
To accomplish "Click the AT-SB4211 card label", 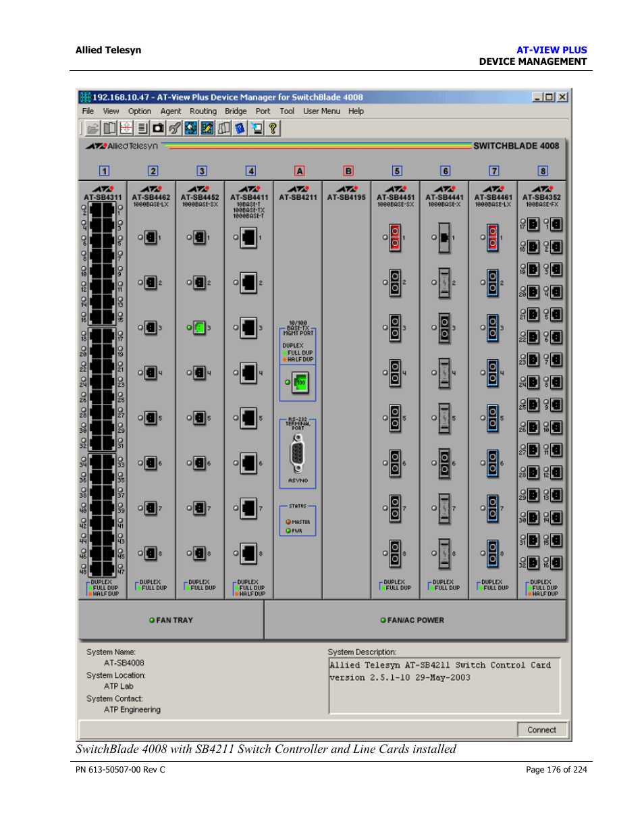I will point(298,197).
